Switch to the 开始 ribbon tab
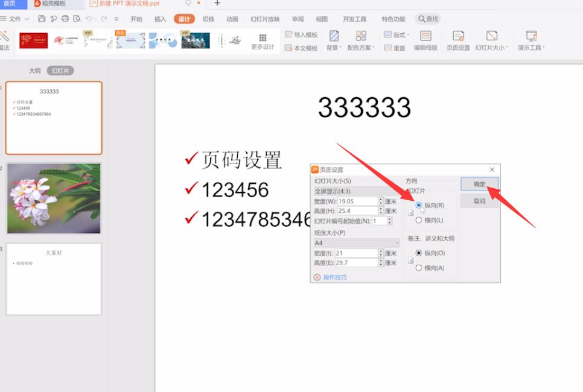Screen dimensions: 583x392 (136, 19)
